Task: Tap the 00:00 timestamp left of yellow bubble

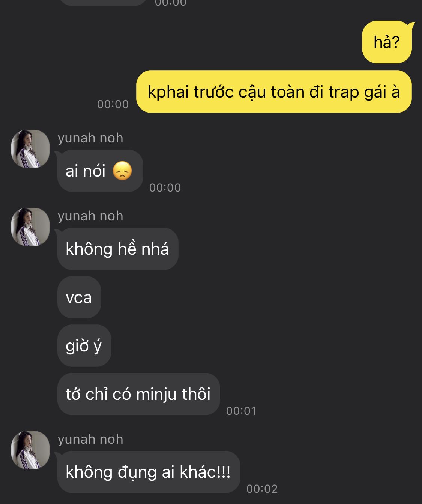Action: pos(113,104)
